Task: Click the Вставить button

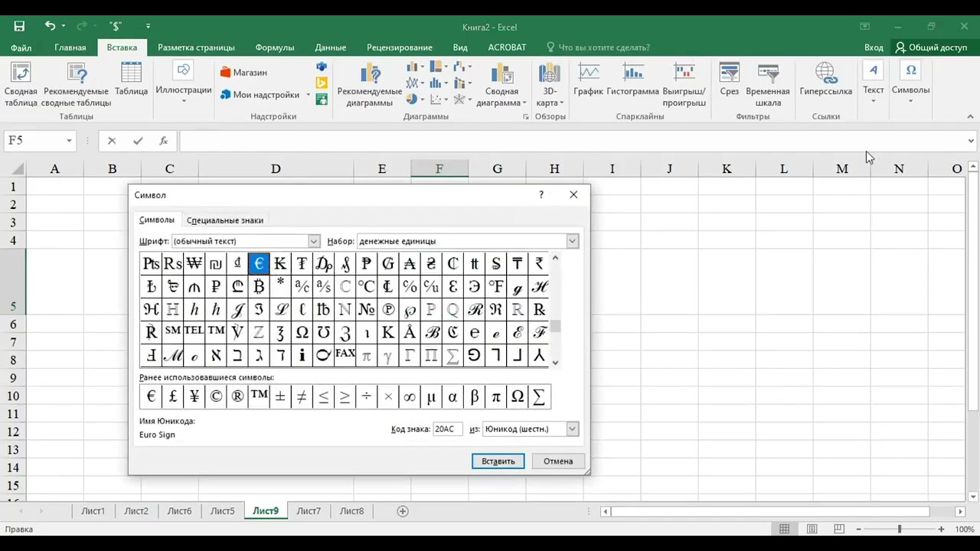Action: pos(498,461)
